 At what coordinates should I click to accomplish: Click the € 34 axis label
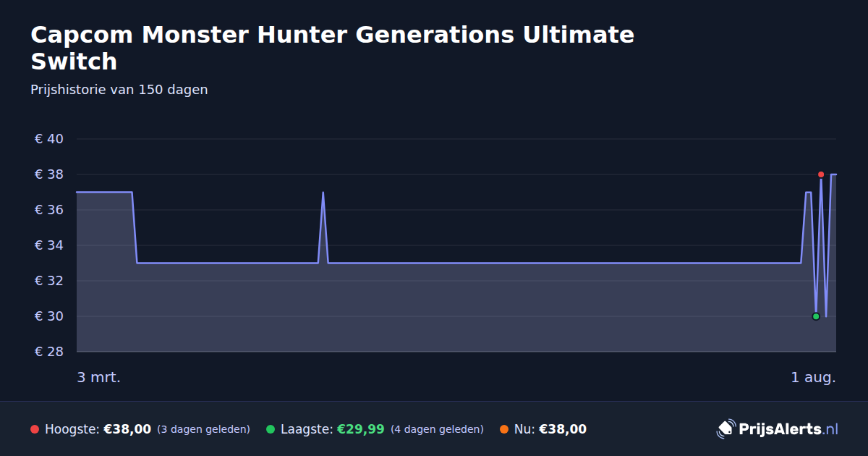click(49, 245)
